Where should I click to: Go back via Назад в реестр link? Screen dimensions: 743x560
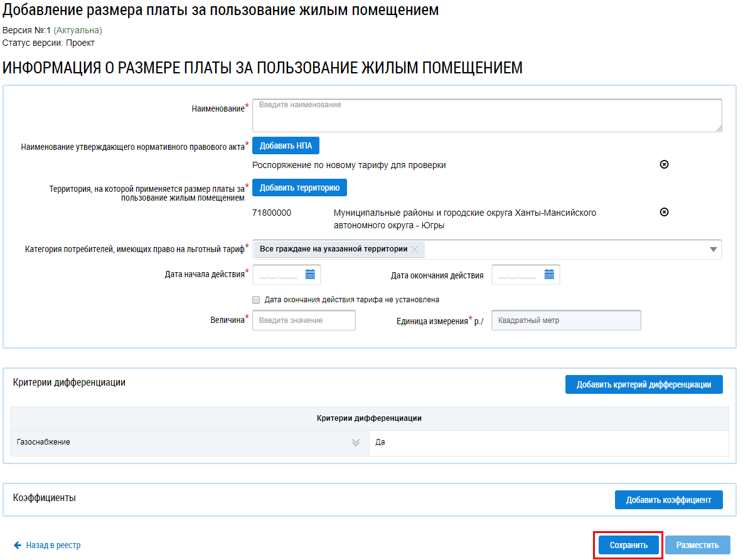[x=53, y=545]
